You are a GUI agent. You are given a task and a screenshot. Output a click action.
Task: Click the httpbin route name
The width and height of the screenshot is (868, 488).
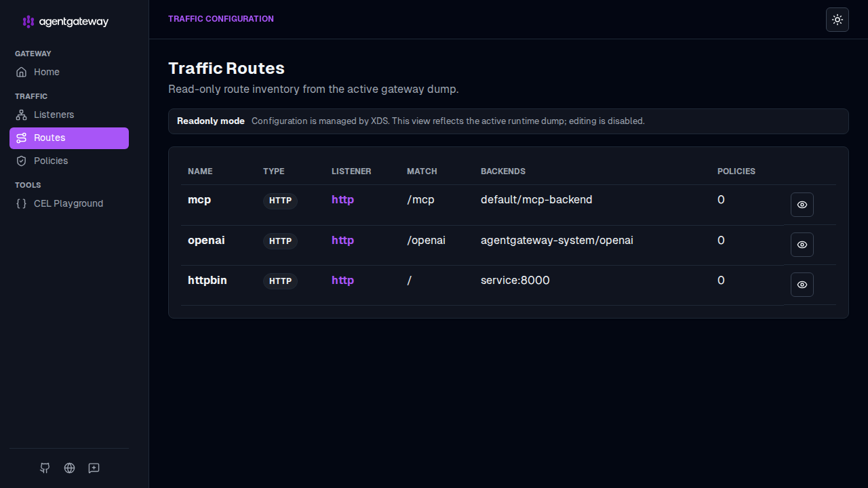point(208,280)
